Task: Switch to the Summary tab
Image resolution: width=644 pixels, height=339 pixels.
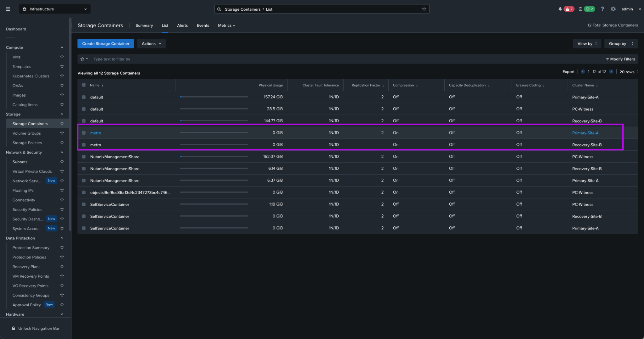Action: [x=144, y=25]
